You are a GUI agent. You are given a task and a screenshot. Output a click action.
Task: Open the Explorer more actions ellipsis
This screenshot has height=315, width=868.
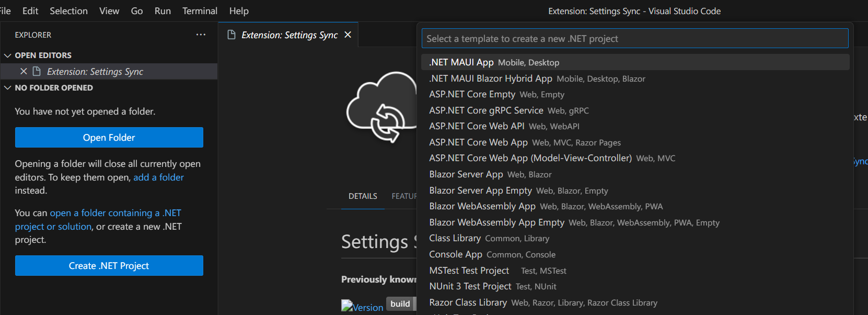[201, 35]
